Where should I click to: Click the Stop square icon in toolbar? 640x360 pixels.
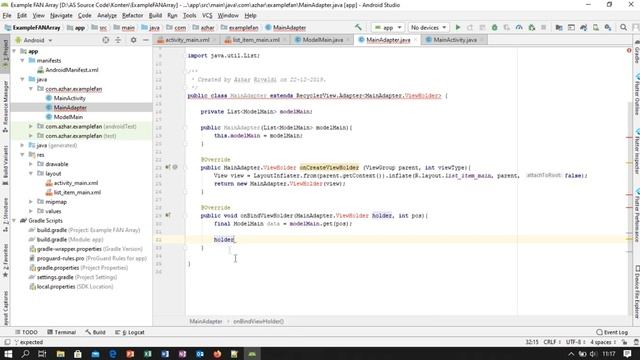(543, 27)
